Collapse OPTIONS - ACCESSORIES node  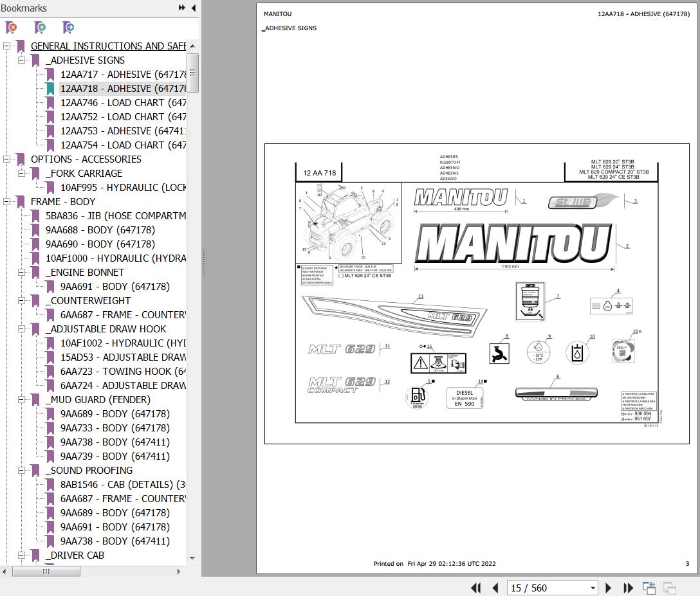[6, 159]
